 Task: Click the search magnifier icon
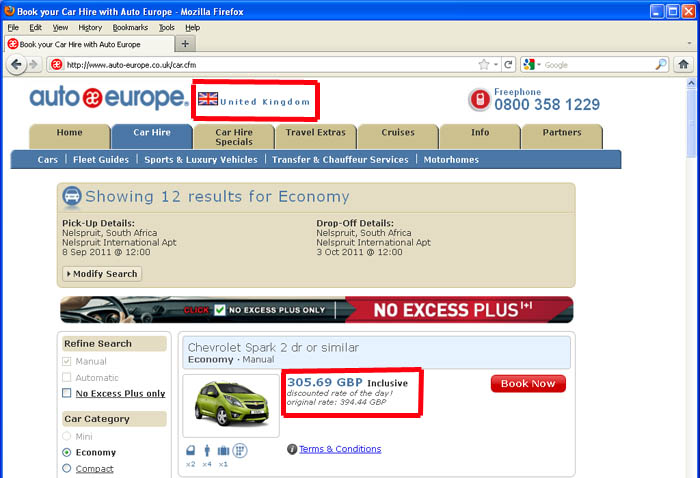pyautogui.click(x=661, y=65)
